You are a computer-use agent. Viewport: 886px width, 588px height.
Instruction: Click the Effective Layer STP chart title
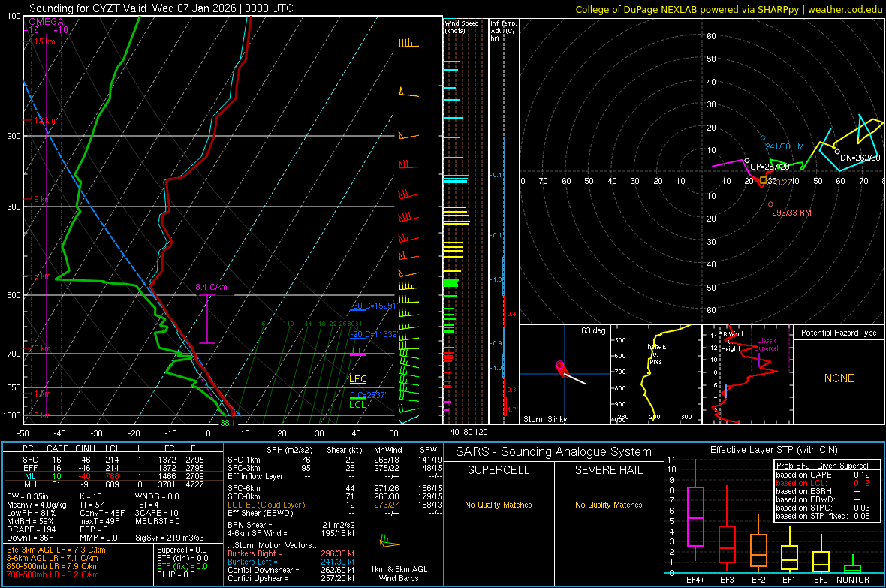pyautogui.click(x=773, y=450)
